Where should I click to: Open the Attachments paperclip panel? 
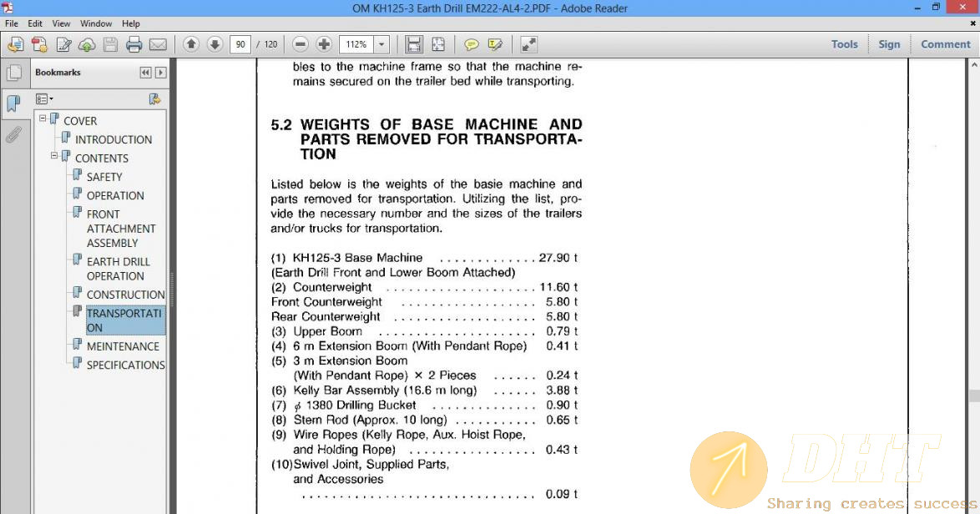click(x=13, y=134)
